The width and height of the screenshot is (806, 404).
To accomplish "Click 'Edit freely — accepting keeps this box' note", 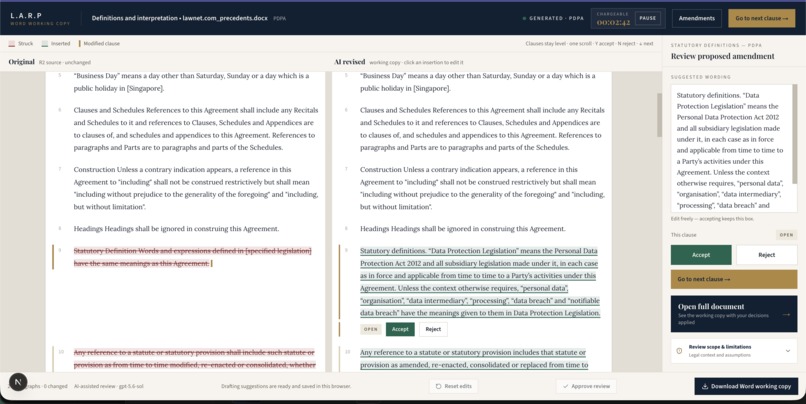I will (x=712, y=219).
